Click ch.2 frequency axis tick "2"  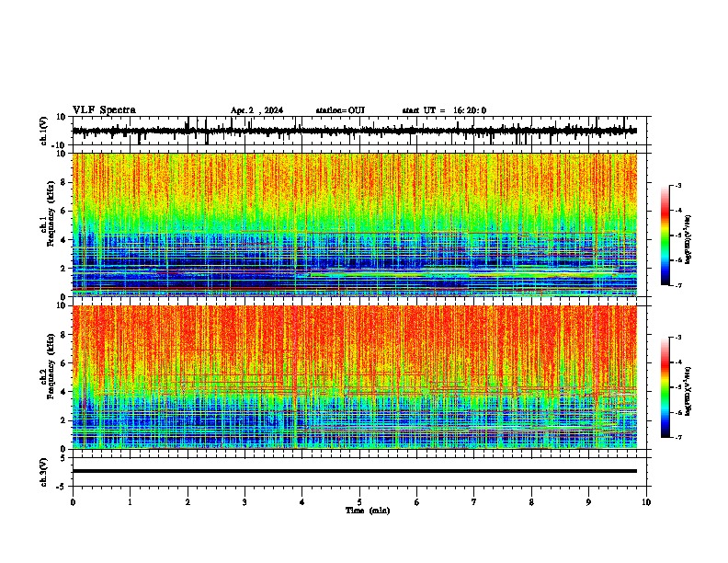pos(64,420)
